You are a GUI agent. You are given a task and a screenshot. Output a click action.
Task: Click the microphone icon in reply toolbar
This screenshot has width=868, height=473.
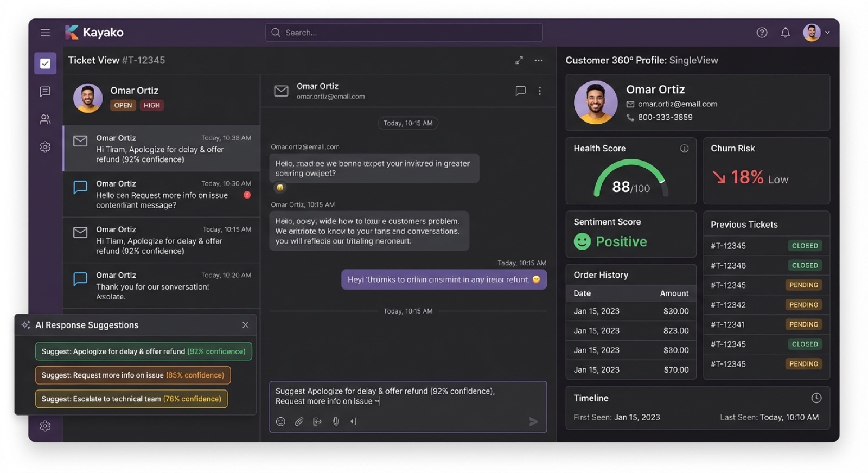[336, 421]
